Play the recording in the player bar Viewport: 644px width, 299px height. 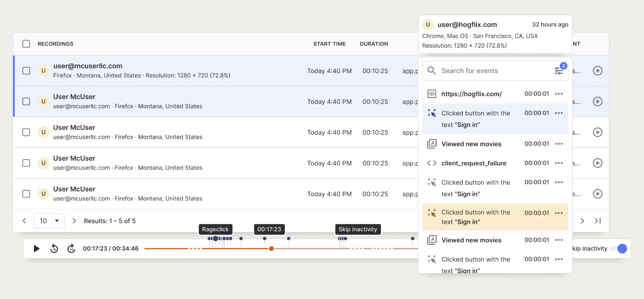[36, 248]
